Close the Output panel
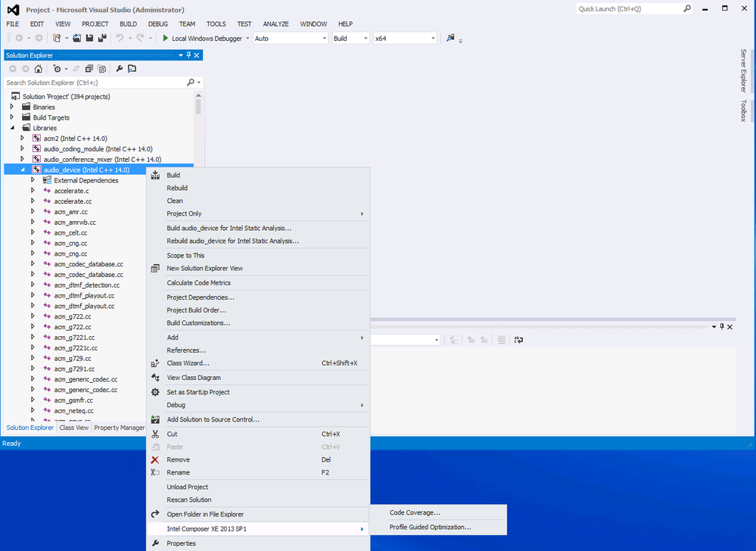The height and width of the screenshot is (551, 756). 730,327
